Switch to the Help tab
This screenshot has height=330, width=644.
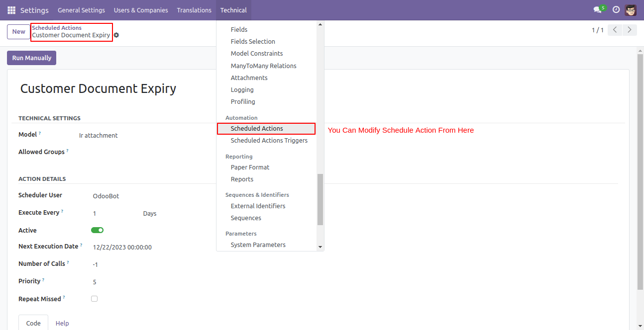point(62,323)
